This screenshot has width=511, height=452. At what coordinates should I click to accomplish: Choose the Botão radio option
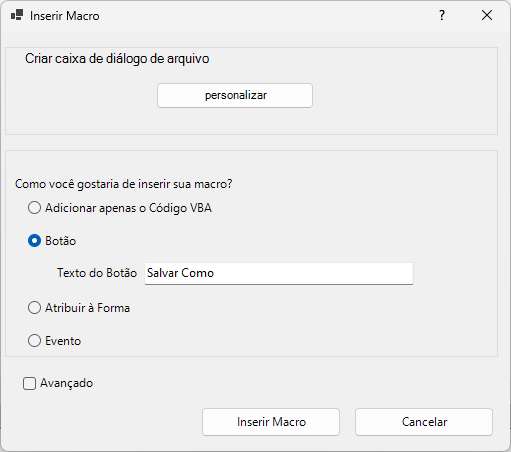coord(34,241)
